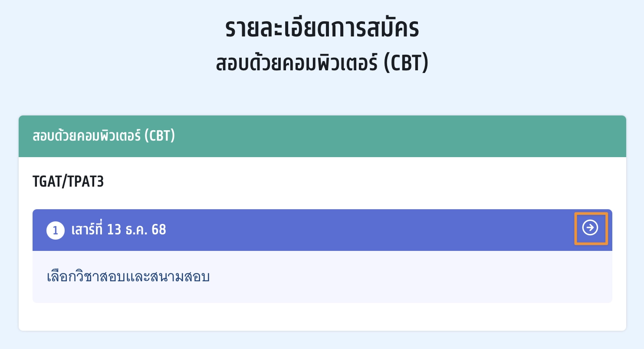The height and width of the screenshot is (349, 644).
Task: Click the blank white strip at the card's bottom
Action: click(x=321, y=317)
